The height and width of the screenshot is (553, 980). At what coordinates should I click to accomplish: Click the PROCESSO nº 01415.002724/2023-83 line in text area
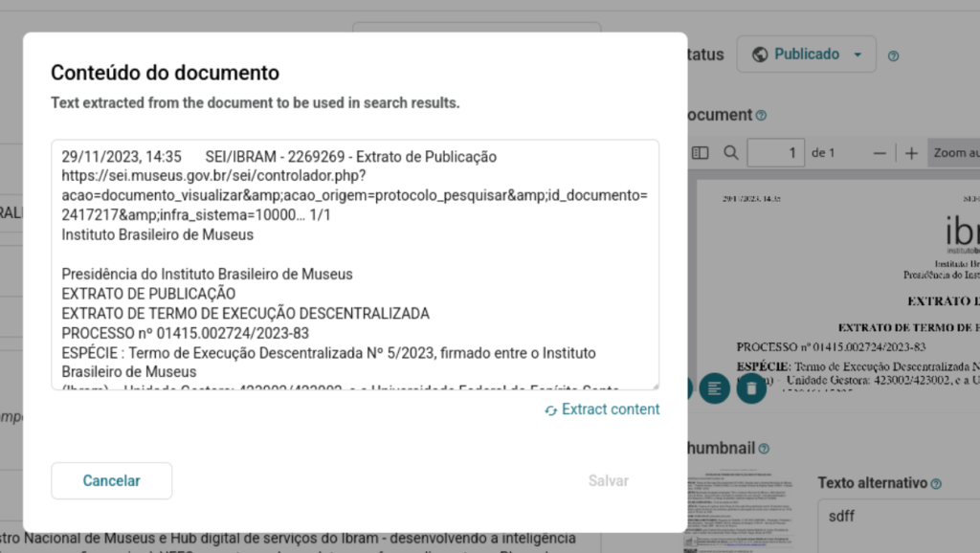tap(185, 333)
